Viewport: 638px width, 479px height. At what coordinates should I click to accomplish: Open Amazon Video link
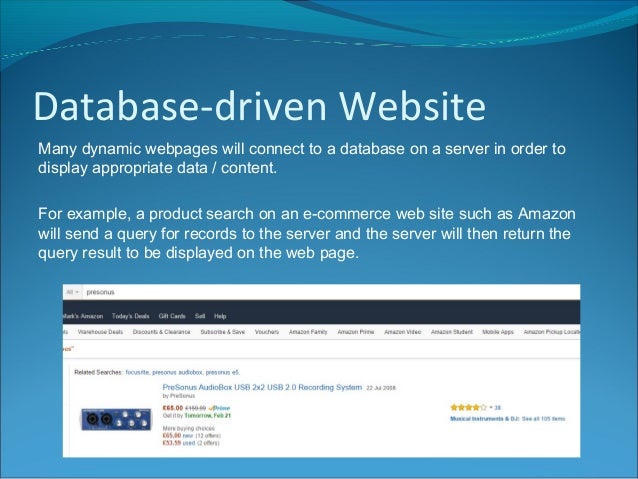[402, 332]
